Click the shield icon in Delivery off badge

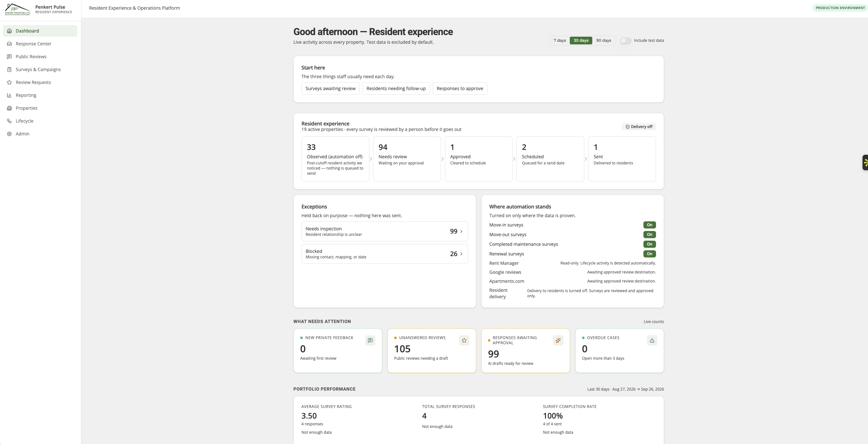[x=627, y=127]
